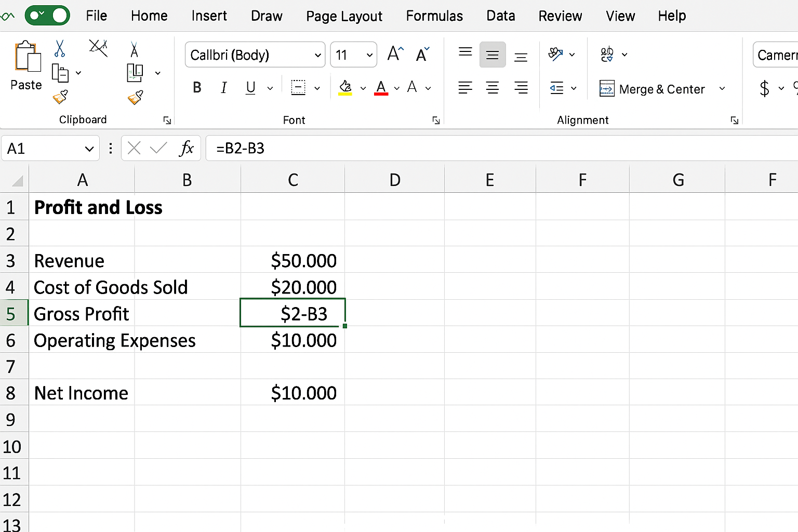The image size is (798, 532).
Task: Toggle Underline formatting
Action: (x=250, y=88)
